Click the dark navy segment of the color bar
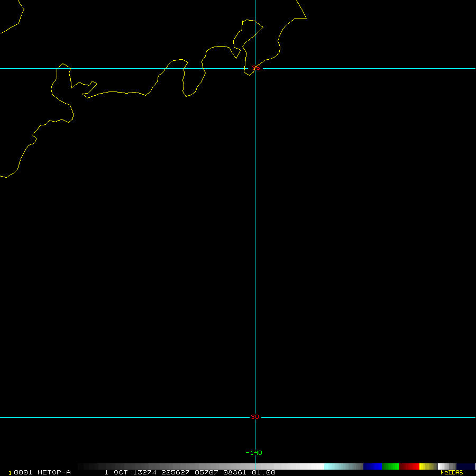This screenshot has width=476, height=476. [465, 466]
